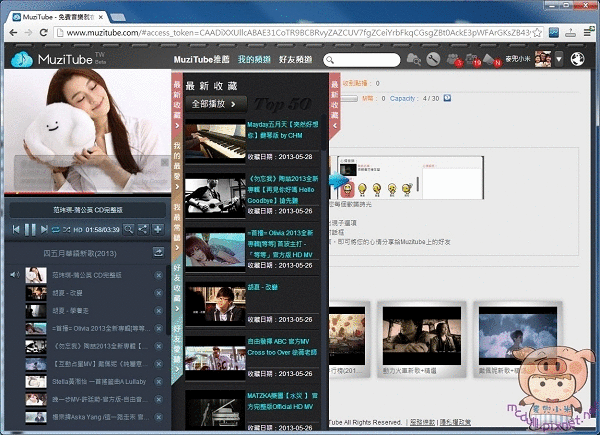Remove the 許廷鏗 MV song from playlist
The height and width of the screenshot is (435, 600).
coord(158,399)
